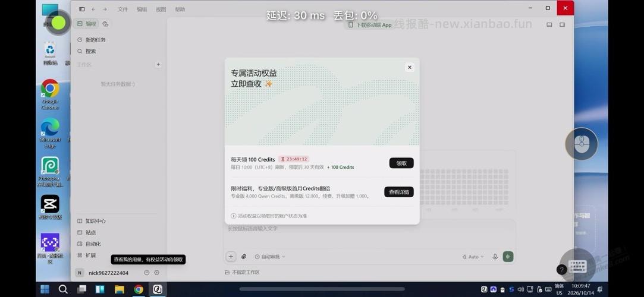Expand the 自动审批 dropdown
This screenshot has height=297, width=644.
pos(270,257)
